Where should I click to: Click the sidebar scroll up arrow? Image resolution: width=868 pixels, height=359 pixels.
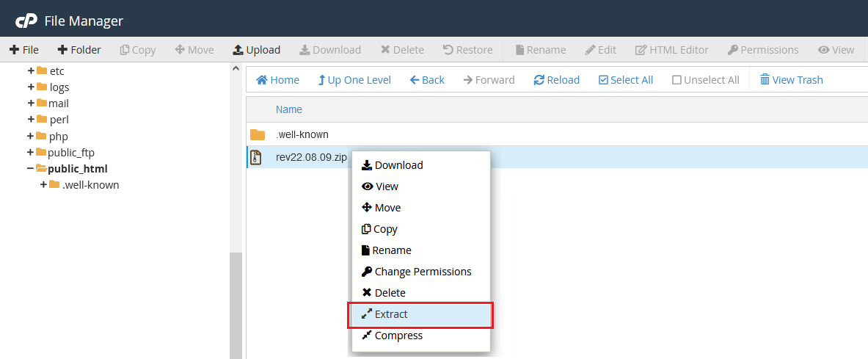(x=236, y=68)
